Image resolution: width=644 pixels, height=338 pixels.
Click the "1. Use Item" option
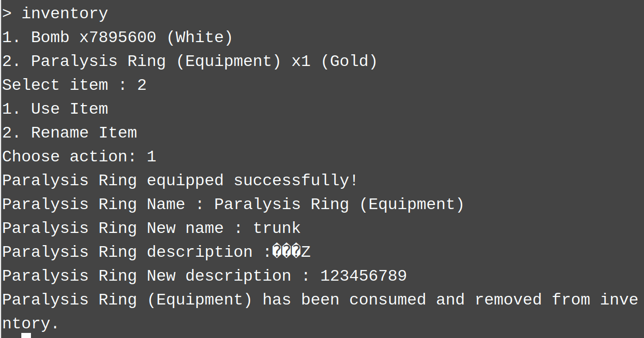click(x=55, y=109)
